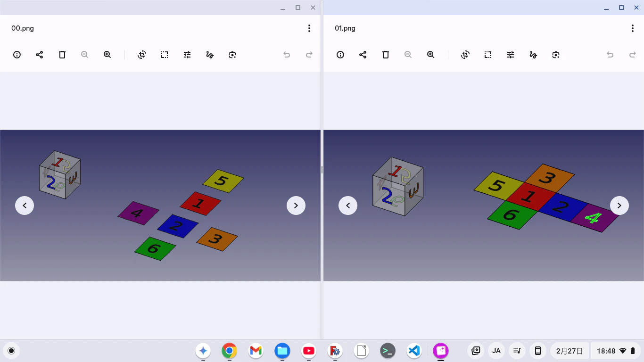Minimize the 01.png window
This screenshot has width=644, height=362.
606,8
